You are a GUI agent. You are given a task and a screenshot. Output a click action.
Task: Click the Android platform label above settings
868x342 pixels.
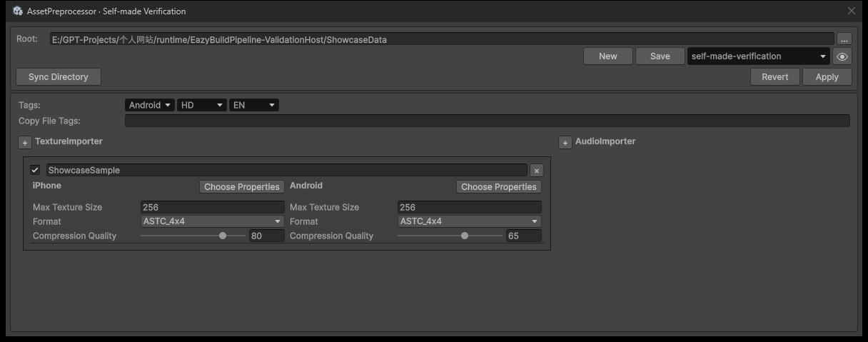[x=306, y=186]
